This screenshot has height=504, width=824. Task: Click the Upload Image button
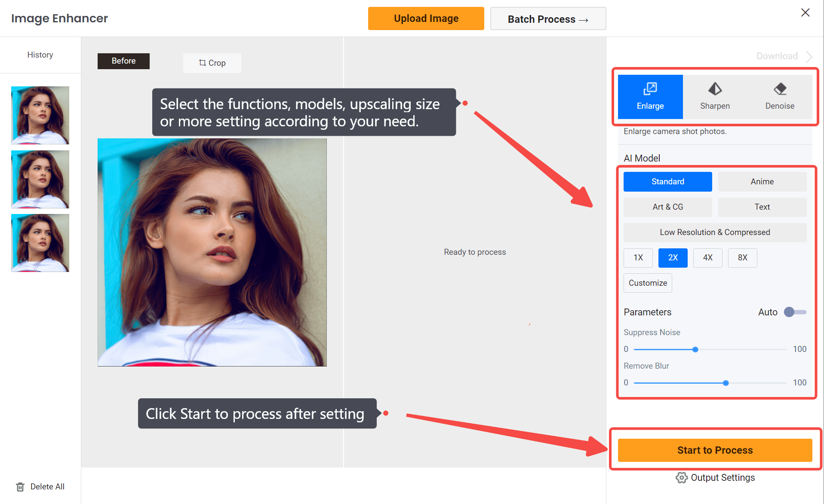(x=426, y=18)
